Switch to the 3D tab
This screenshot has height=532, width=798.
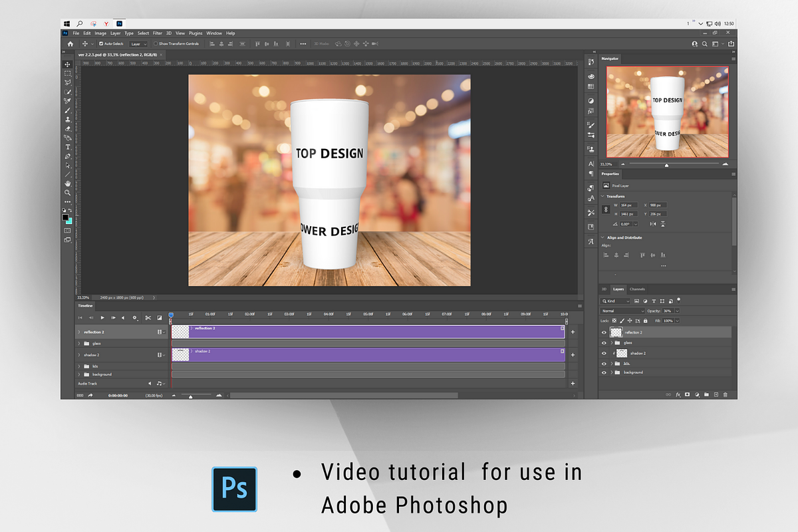pos(604,289)
